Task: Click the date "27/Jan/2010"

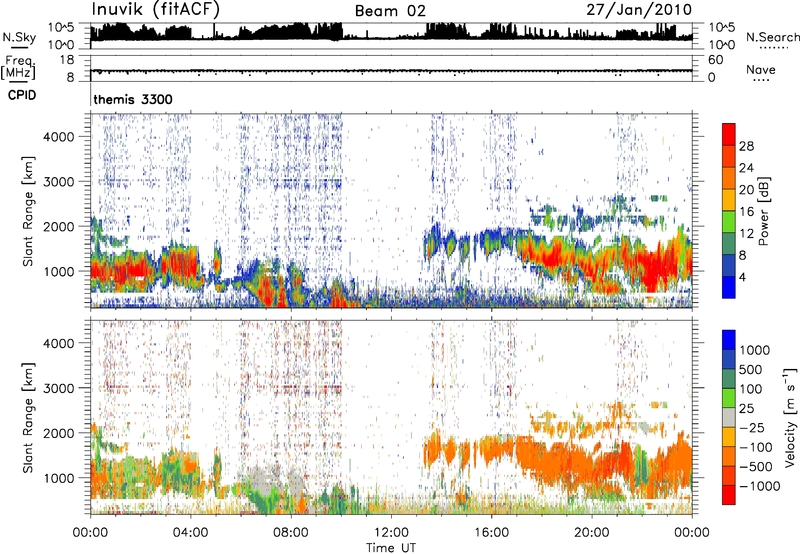Action: (639, 10)
